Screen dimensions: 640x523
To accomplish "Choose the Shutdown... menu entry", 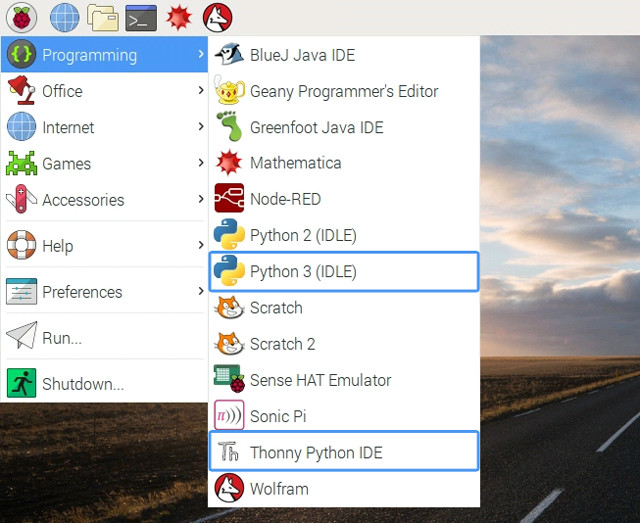I will tap(104, 383).
